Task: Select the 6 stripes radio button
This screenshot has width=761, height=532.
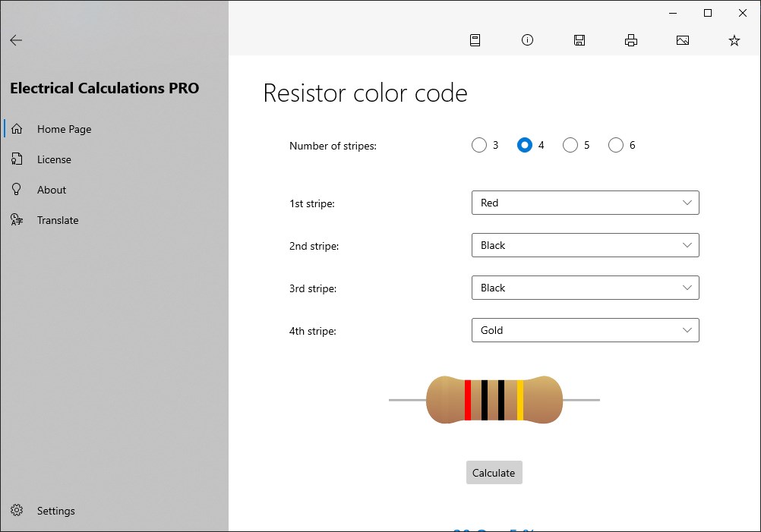Action: tap(616, 145)
